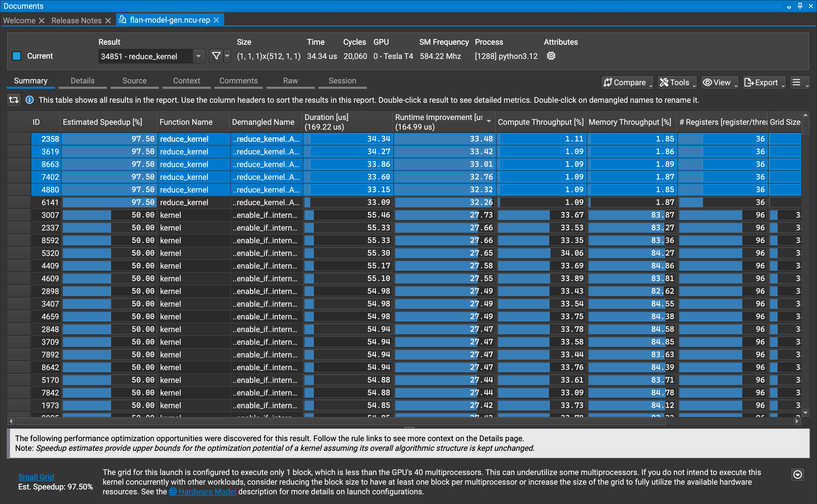Click the row header of ID 3619
This screenshot has height=504, width=817.
(19, 152)
